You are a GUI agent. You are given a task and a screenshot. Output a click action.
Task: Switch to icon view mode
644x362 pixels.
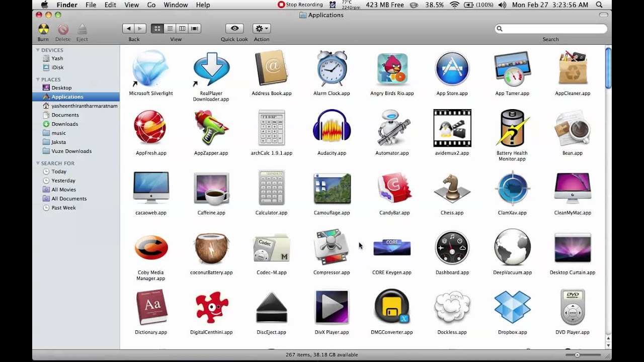157,29
